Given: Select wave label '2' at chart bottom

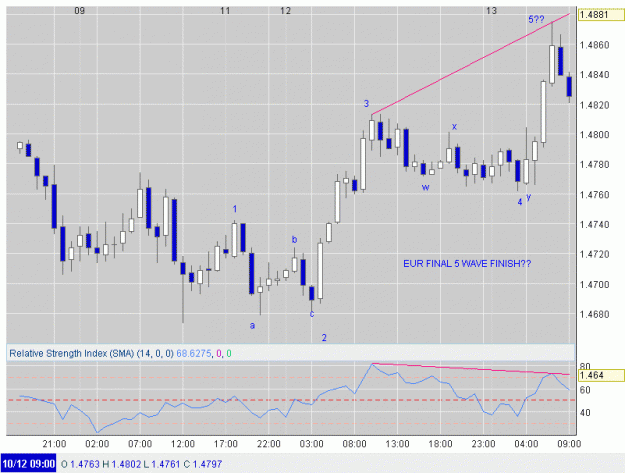Looking at the screenshot, I should 324,338.
